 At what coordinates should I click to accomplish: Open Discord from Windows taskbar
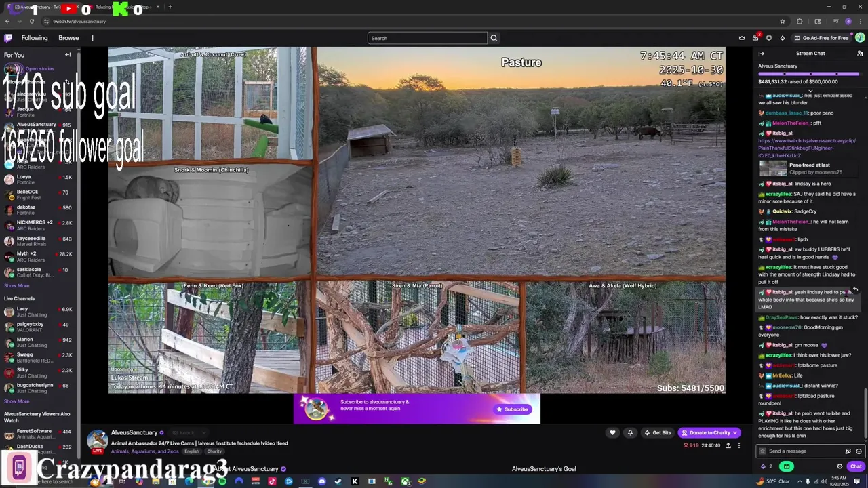(322, 481)
